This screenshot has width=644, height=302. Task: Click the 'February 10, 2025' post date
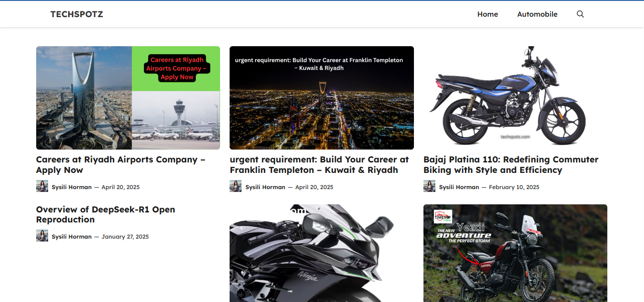click(x=514, y=187)
